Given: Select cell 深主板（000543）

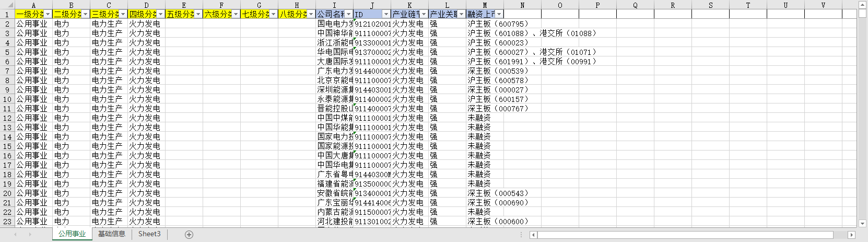Looking at the screenshot, I should [x=485, y=193].
